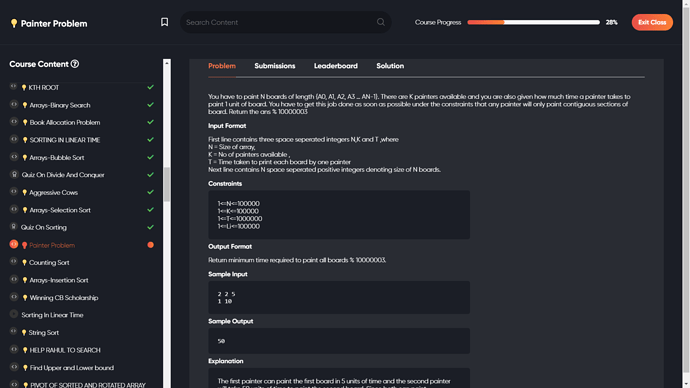Click the Output Format heading
The width and height of the screenshot is (690, 388).
[230, 247]
